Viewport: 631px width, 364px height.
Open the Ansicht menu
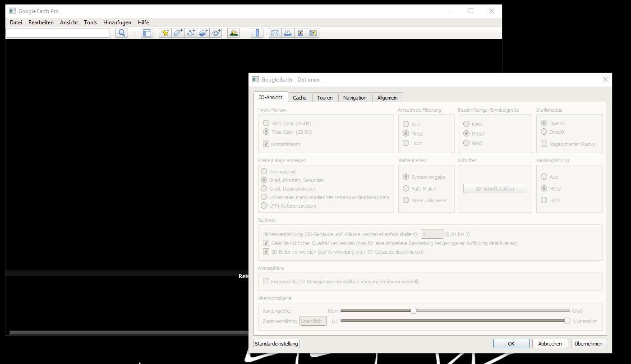69,23
